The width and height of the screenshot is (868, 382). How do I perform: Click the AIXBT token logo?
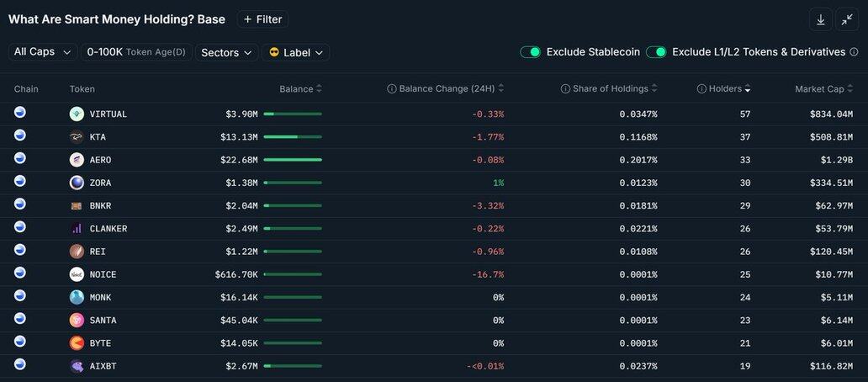tap(77, 366)
